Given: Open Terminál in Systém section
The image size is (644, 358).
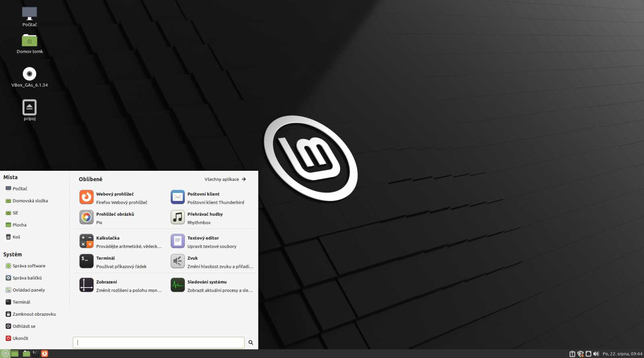Looking at the screenshot, I should [18, 302].
